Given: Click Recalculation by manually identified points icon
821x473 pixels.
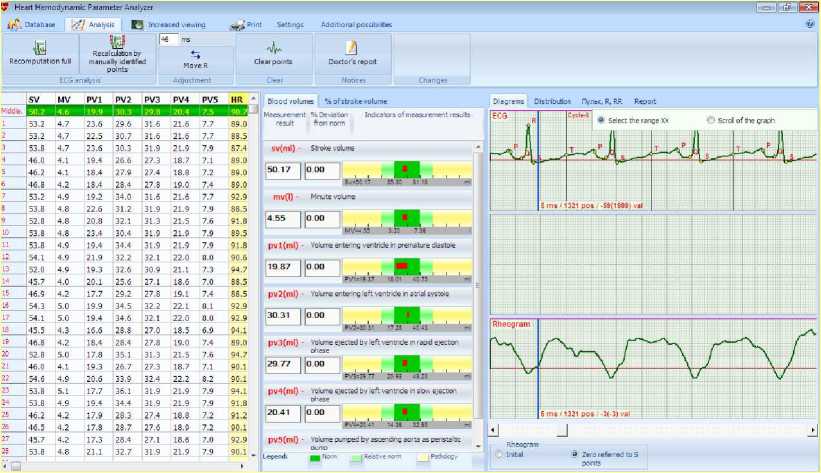Looking at the screenshot, I should (116, 42).
